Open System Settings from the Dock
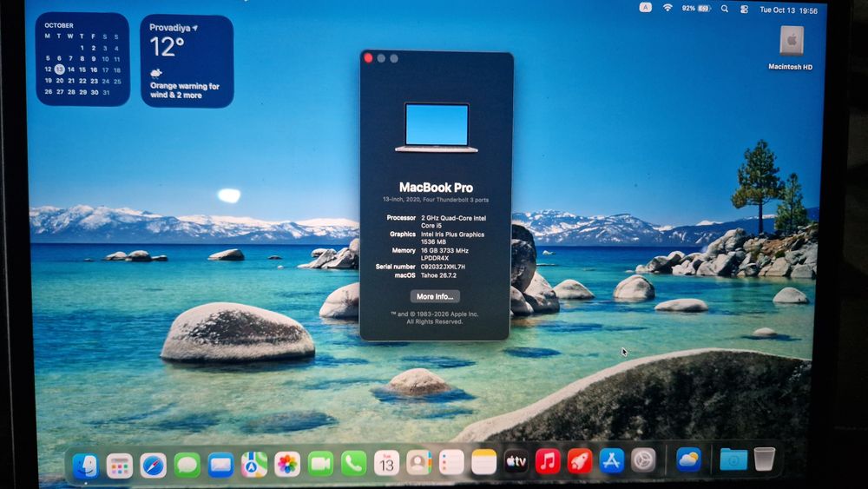Image resolution: width=868 pixels, height=489 pixels. [643, 460]
